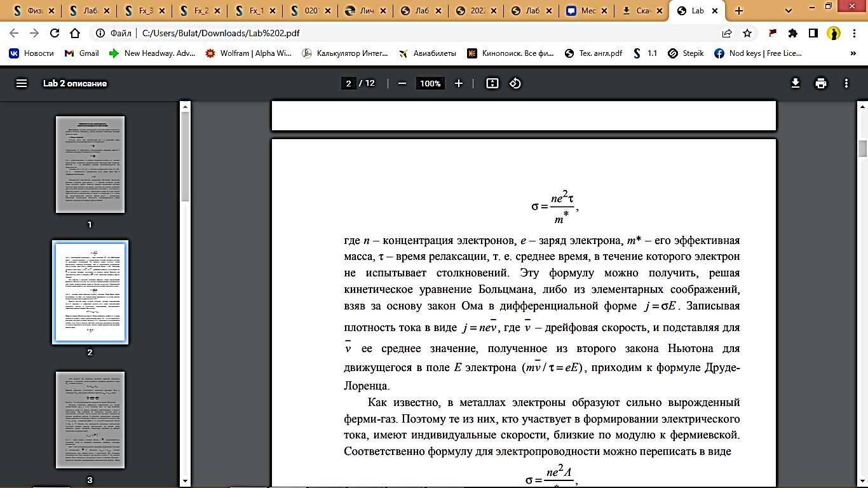The image size is (868, 488).
Task: Click the page number input field
Action: pos(348,83)
